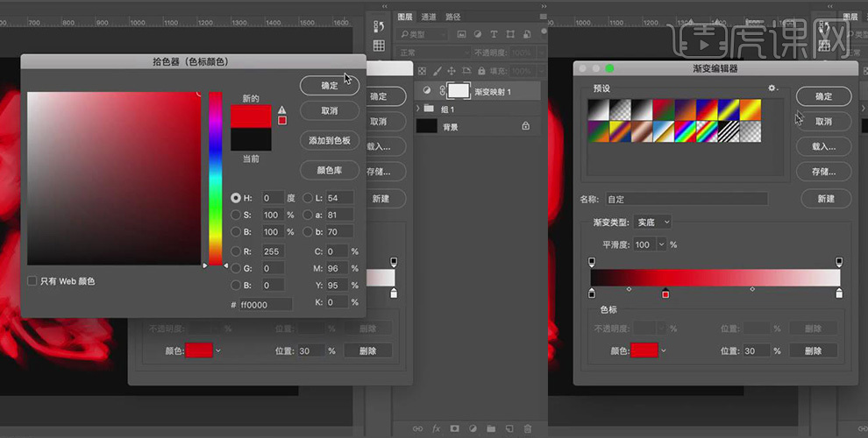868x438 pixels.
Task: Click the prevent artboard auto-nesting lock icon
Action: coord(466,71)
